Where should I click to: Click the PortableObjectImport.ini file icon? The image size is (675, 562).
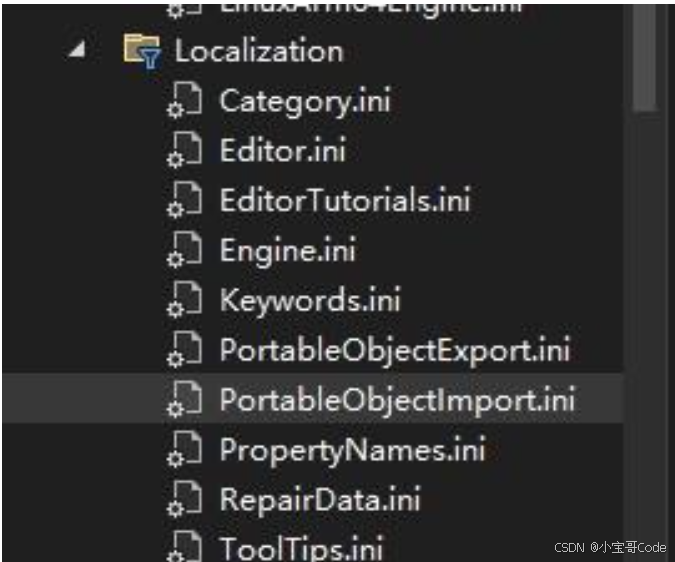pyautogui.click(x=184, y=399)
